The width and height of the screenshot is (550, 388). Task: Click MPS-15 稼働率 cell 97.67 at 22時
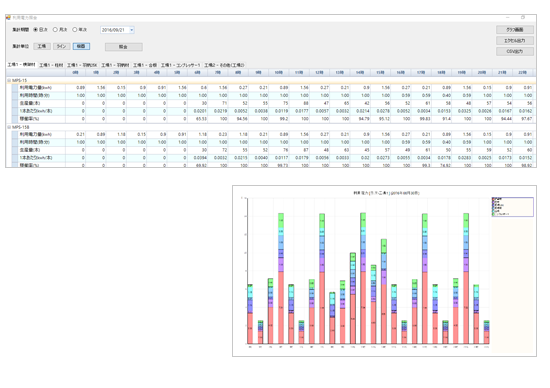coord(523,119)
